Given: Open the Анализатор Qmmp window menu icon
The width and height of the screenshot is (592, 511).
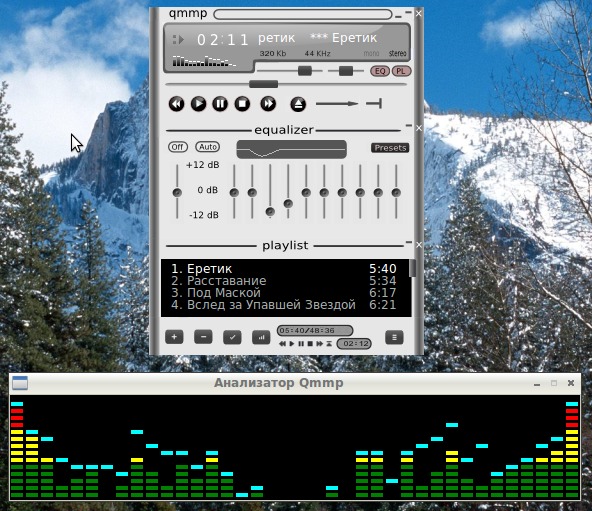Looking at the screenshot, I should (x=20, y=383).
